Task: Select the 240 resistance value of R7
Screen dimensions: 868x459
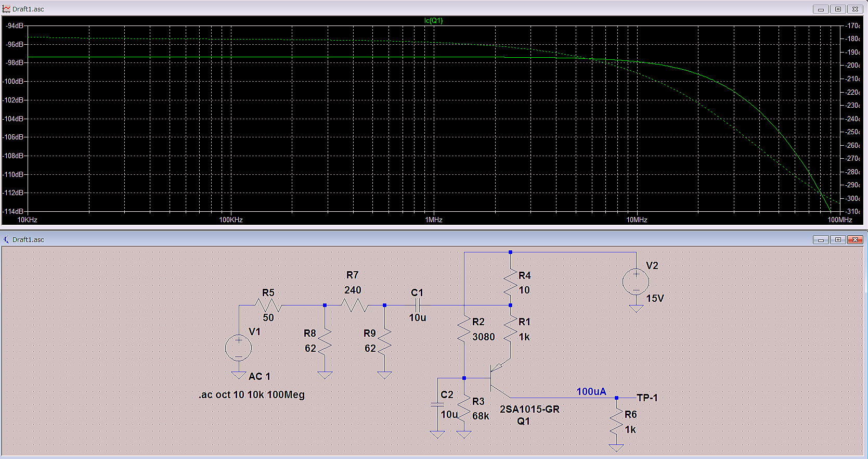Action: tap(353, 290)
